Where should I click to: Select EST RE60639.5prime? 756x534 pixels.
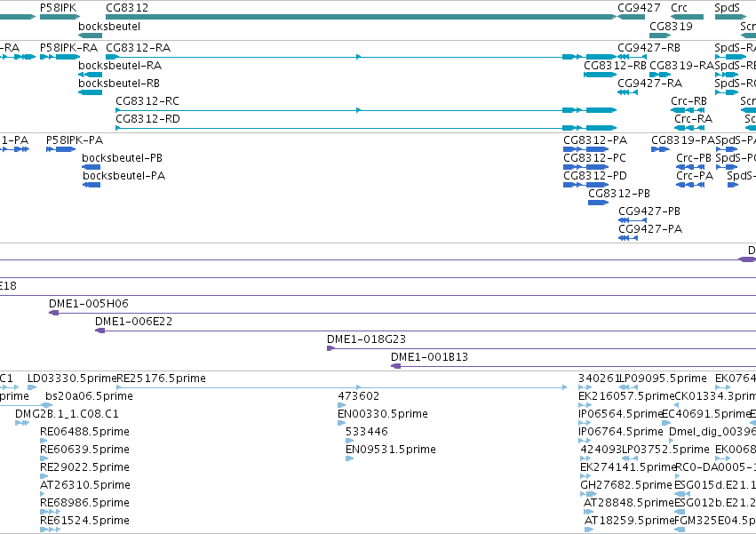tap(44, 458)
